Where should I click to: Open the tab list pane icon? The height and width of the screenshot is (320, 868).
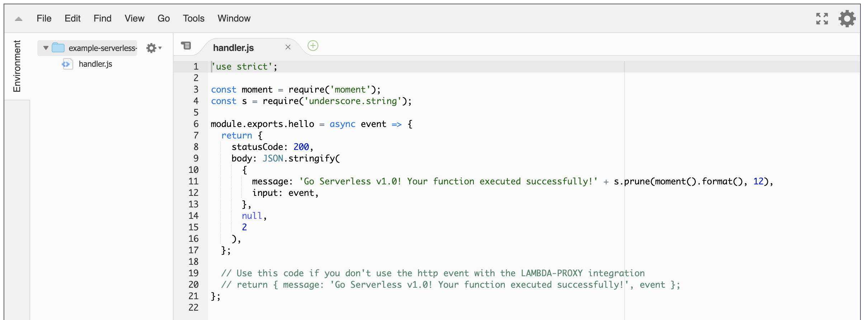tap(186, 46)
